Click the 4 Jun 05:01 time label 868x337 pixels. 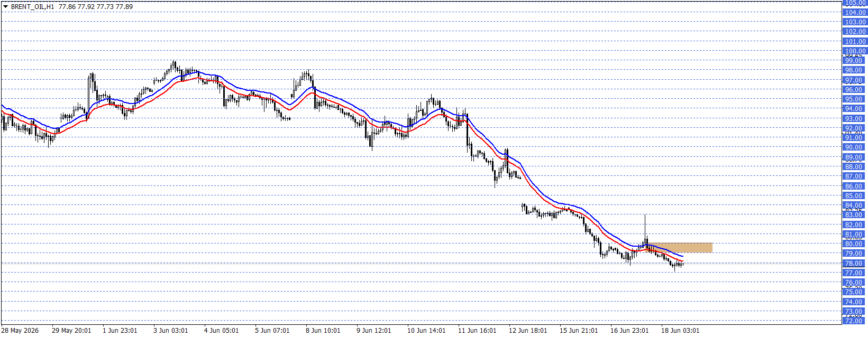tap(222, 331)
